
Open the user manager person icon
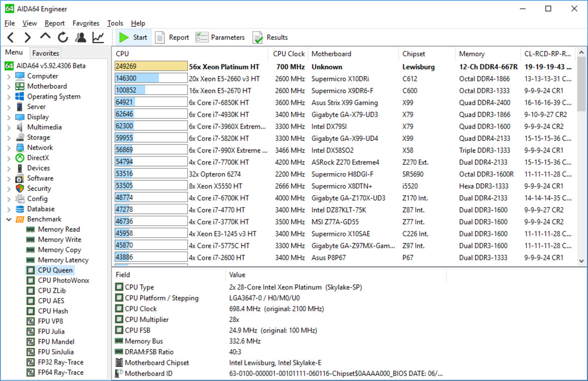(80, 37)
